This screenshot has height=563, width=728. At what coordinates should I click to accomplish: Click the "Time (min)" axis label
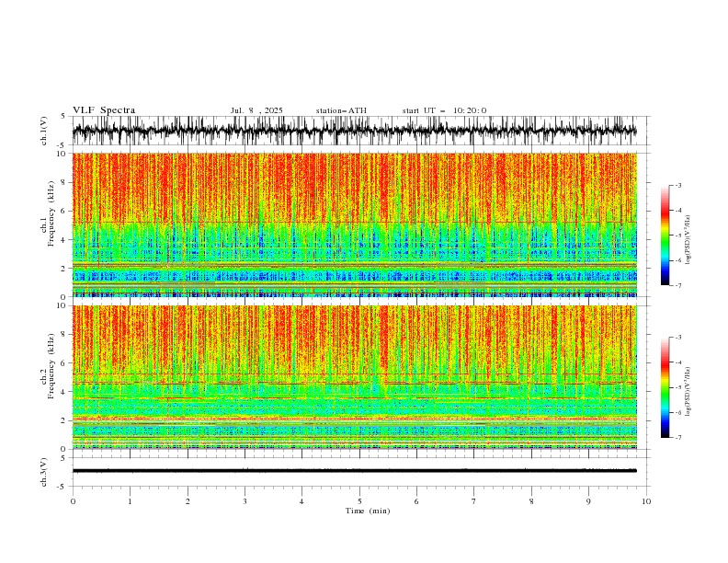[368, 511]
